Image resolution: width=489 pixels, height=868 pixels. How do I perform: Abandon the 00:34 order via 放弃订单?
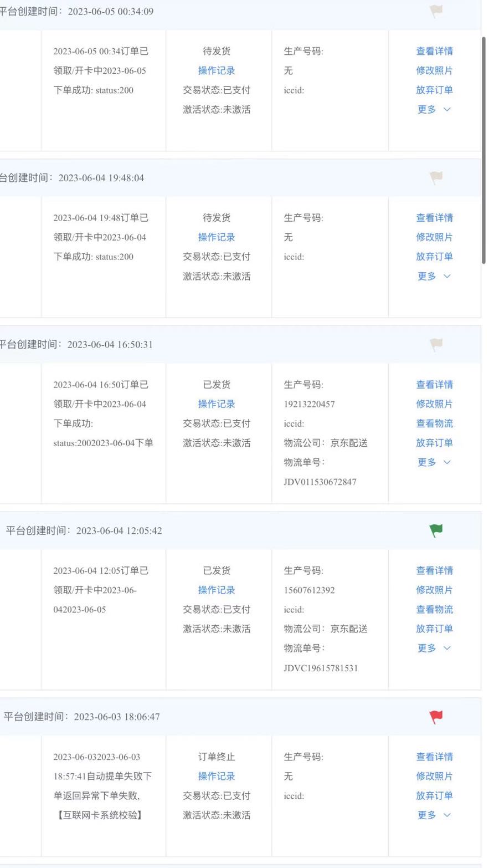tap(434, 90)
